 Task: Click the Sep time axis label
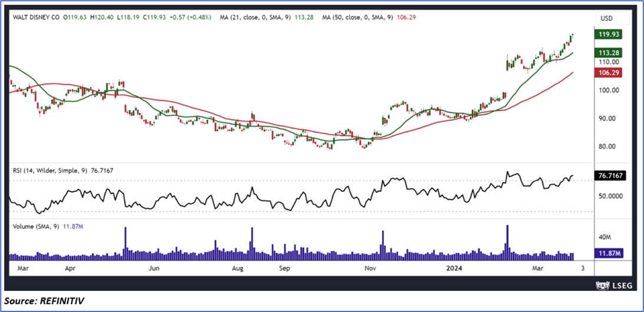284,268
